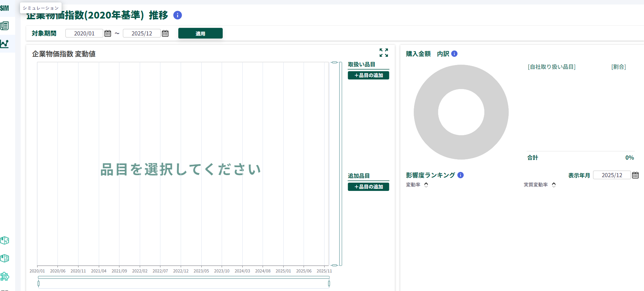Click the SIM logo in sidebar
The height and width of the screenshot is (291, 644).
tap(4, 8)
